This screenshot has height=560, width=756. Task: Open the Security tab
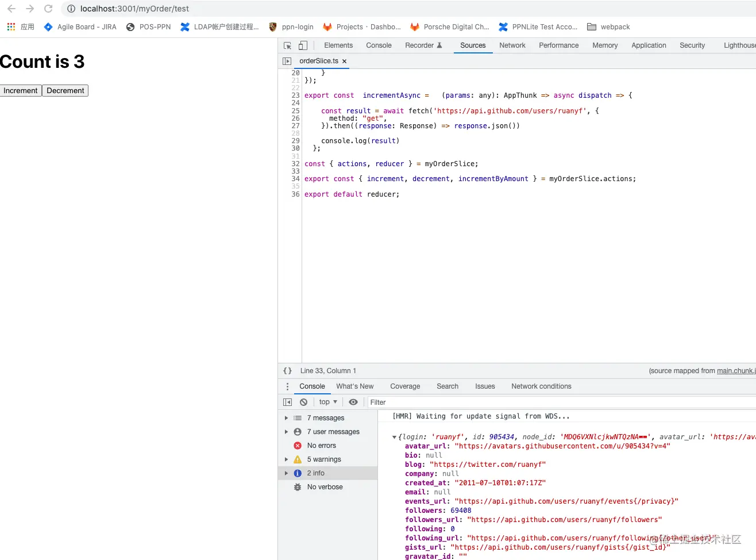click(692, 45)
